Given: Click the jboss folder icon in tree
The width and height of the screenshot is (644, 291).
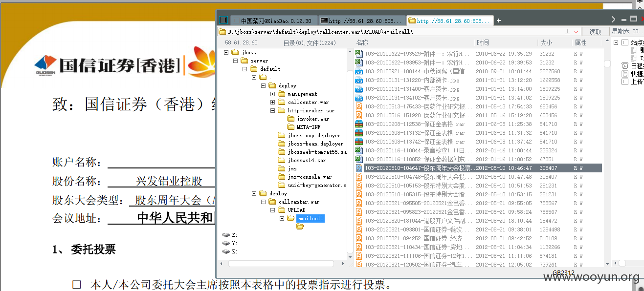Looking at the screenshot, I should click(235, 52).
